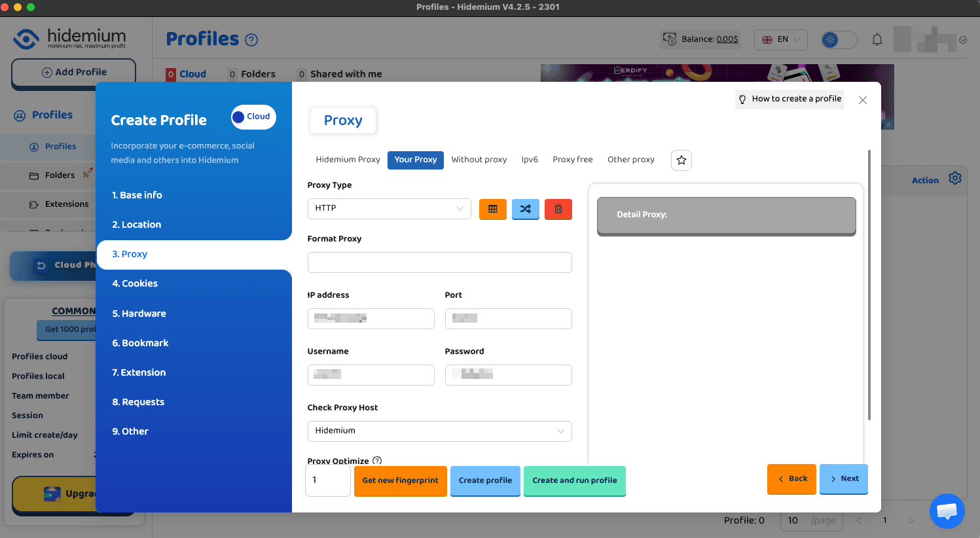Screen dimensions: 980x538
Task: Open the Proxy Type dropdown
Action: coord(389,209)
